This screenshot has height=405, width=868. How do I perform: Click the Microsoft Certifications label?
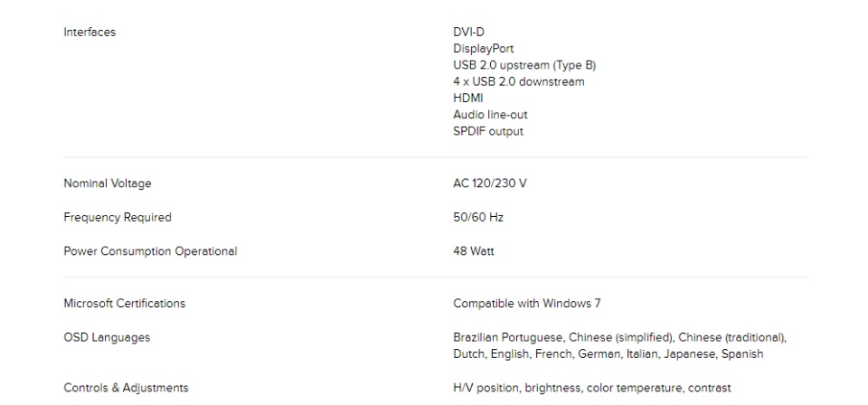pos(125,303)
